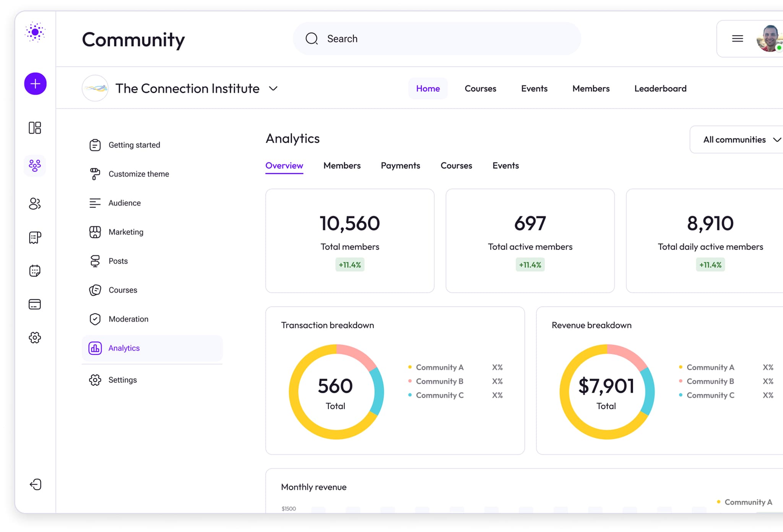Click the Customize theme paint roller icon
783x532 pixels.
tap(95, 174)
